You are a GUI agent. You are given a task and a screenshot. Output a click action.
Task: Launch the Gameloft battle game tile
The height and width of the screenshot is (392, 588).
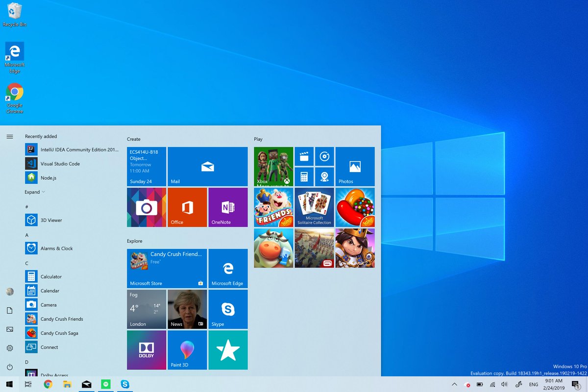[314, 248]
